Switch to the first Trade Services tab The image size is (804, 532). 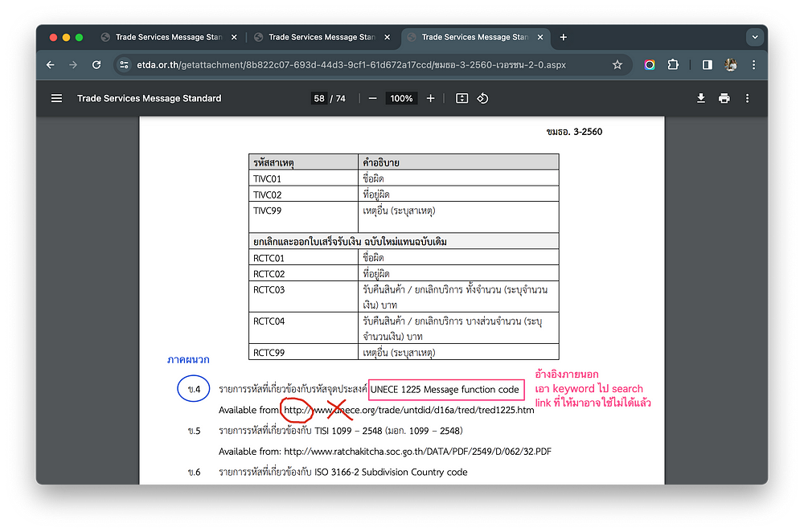[165, 37]
